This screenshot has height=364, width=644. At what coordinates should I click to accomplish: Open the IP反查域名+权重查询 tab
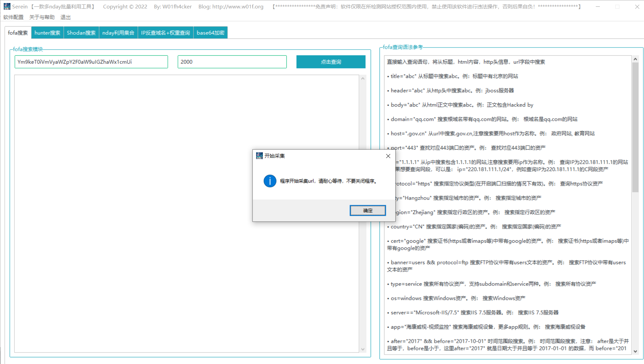pyautogui.click(x=165, y=33)
